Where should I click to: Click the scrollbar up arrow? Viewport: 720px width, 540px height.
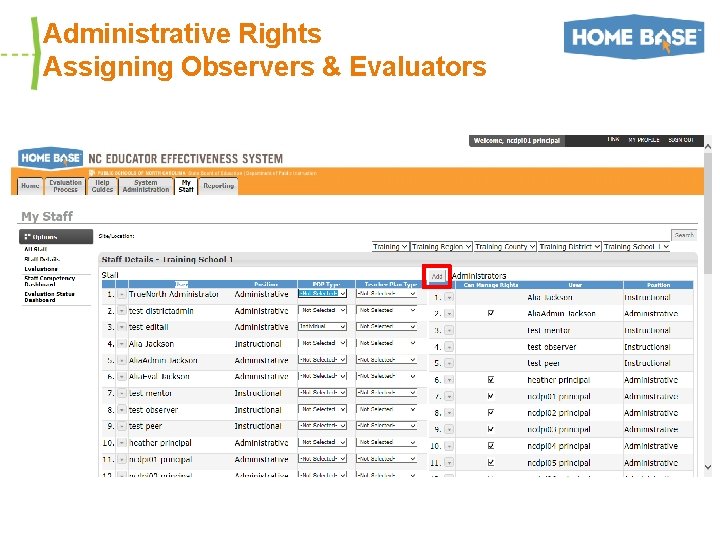(708, 147)
